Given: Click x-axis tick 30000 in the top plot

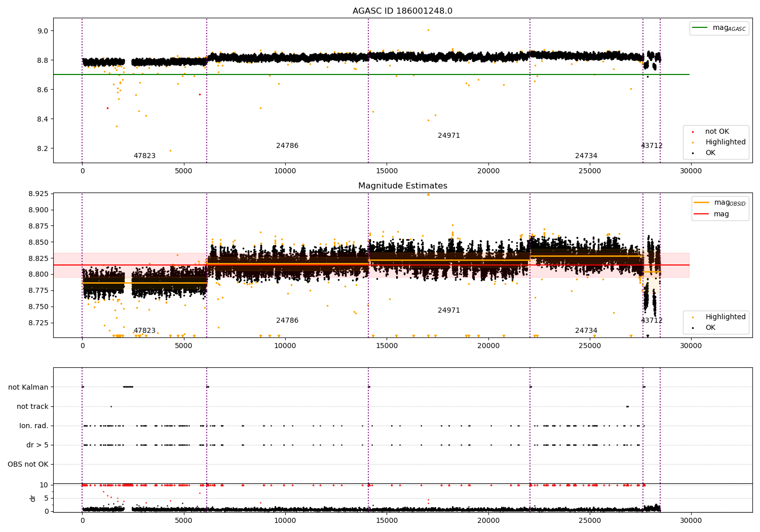Looking at the screenshot, I should [691, 171].
